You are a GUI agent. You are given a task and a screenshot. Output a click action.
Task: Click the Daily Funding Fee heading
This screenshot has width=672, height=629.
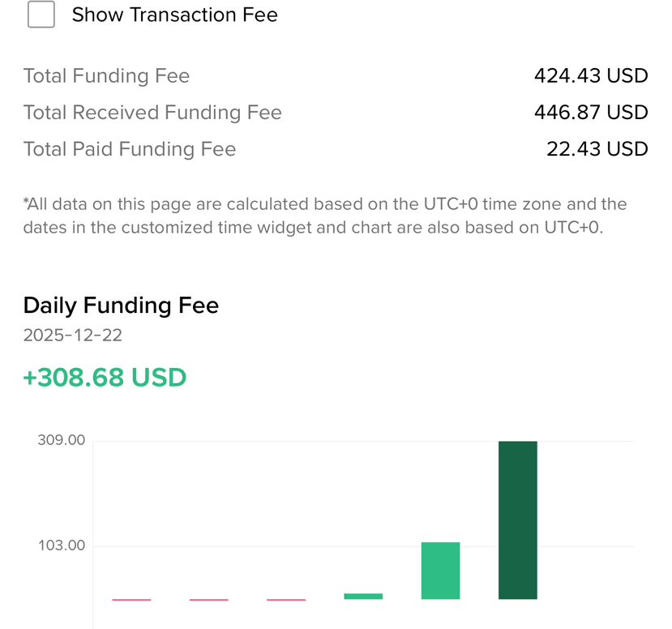[121, 306]
